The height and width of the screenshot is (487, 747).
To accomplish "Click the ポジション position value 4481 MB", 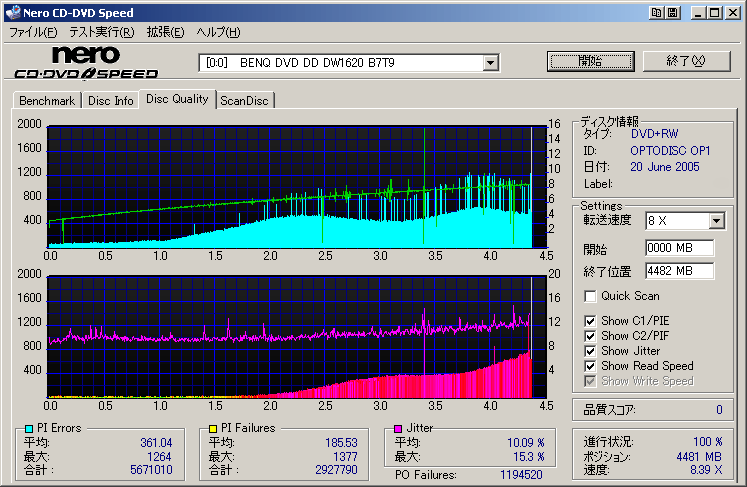I will (699, 457).
